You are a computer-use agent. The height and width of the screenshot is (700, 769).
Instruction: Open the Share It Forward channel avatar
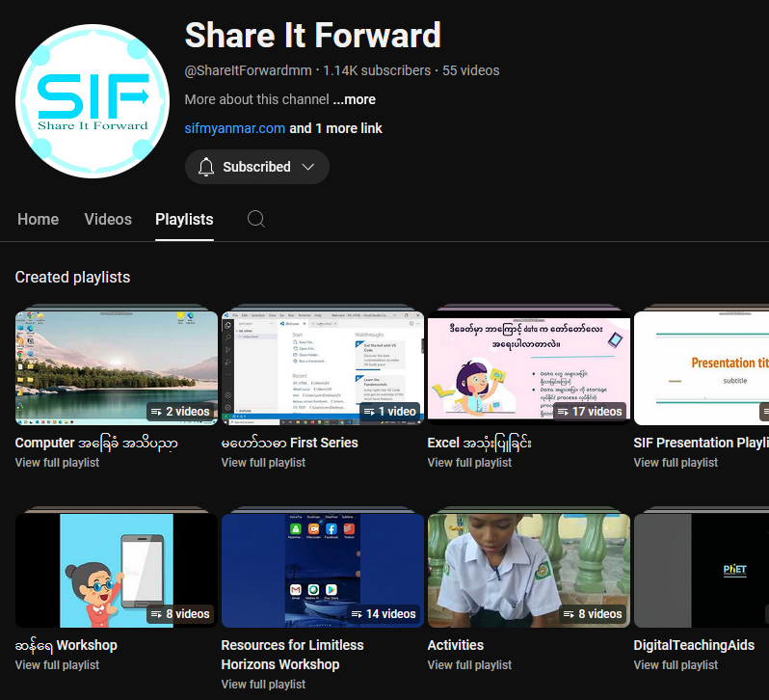(x=93, y=101)
